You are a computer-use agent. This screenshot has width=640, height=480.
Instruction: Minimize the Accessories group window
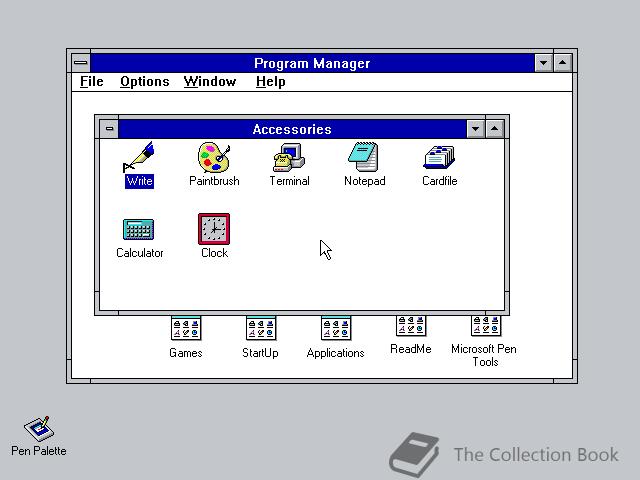(476, 129)
